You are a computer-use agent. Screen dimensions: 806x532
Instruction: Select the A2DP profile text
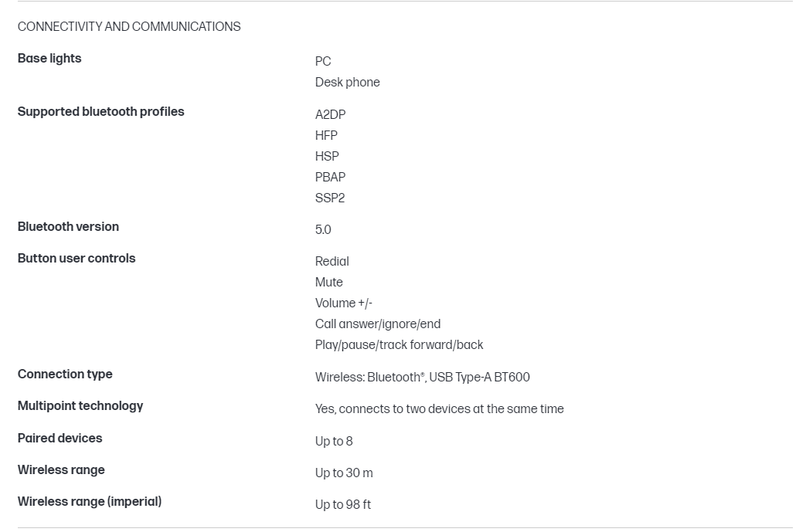click(x=330, y=115)
